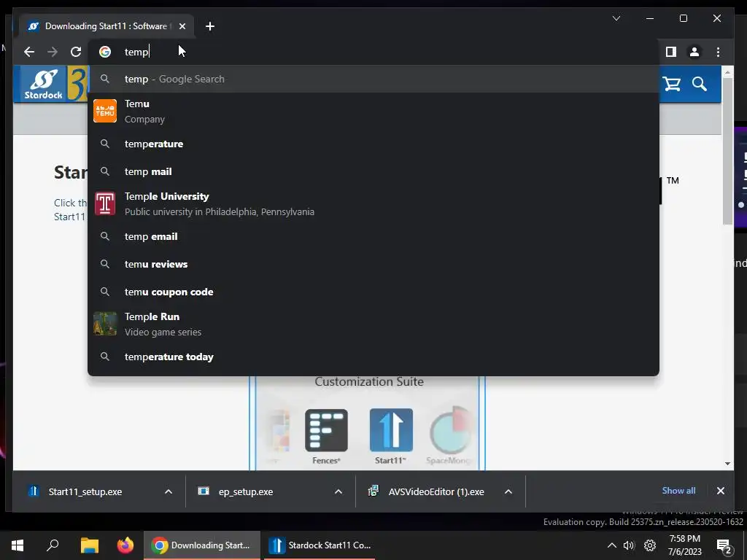Open Chrome side panel icon

[671, 52]
